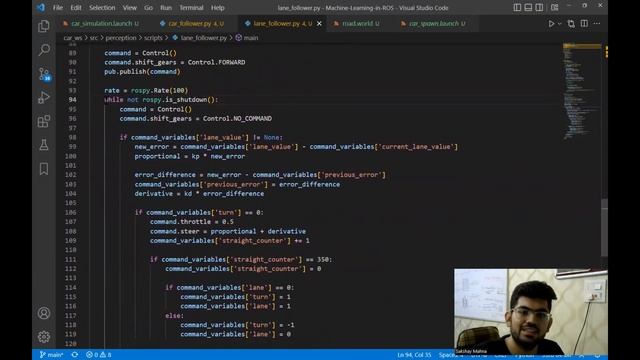The width and height of the screenshot is (640, 360).
Task: Open the Extensions view
Action: (44, 121)
